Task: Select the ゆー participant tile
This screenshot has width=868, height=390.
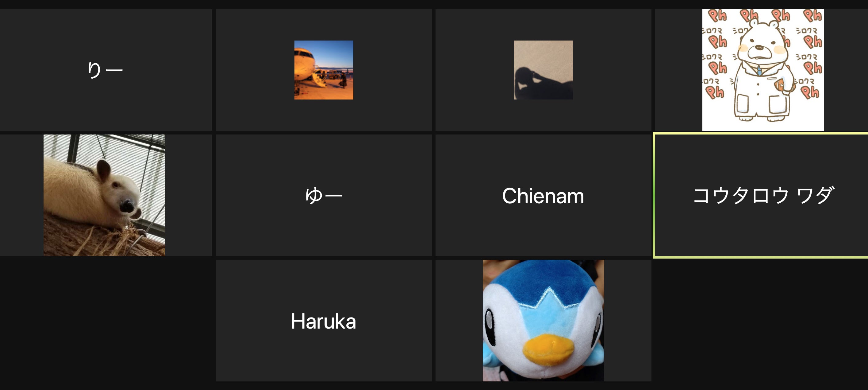Action: pyautogui.click(x=324, y=195)
